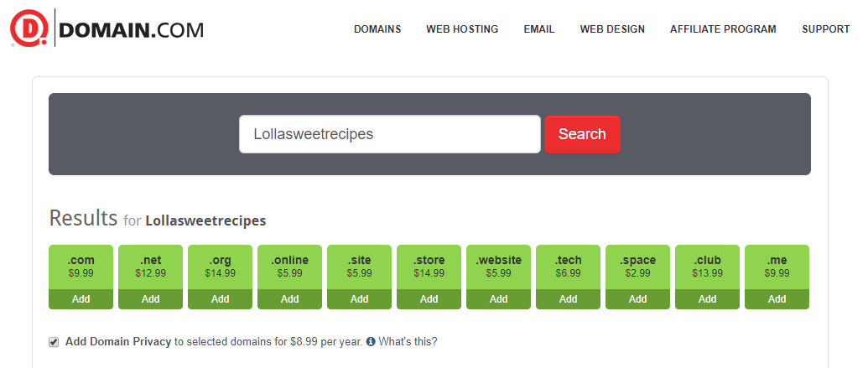Click the Domain.com logo
Screen dimensions: 868x368
(x=107, y=29)
